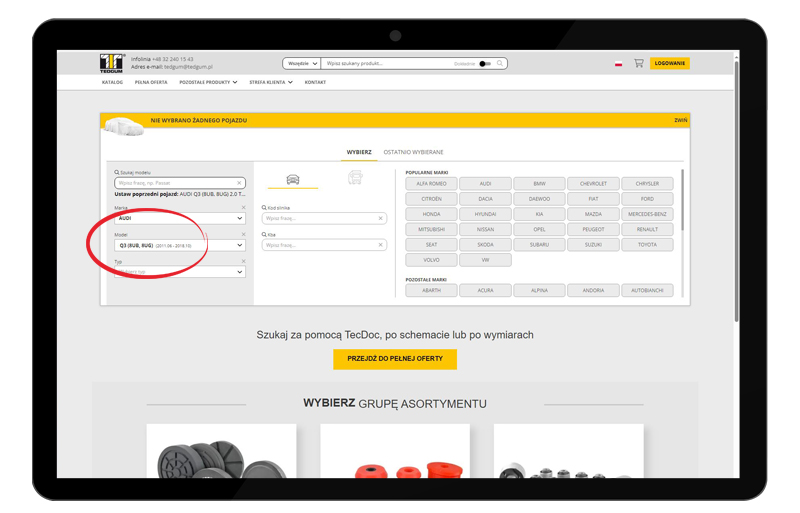Switch to the Wybierz tab
The image size is (800, 513).
(x=359, y=152)
